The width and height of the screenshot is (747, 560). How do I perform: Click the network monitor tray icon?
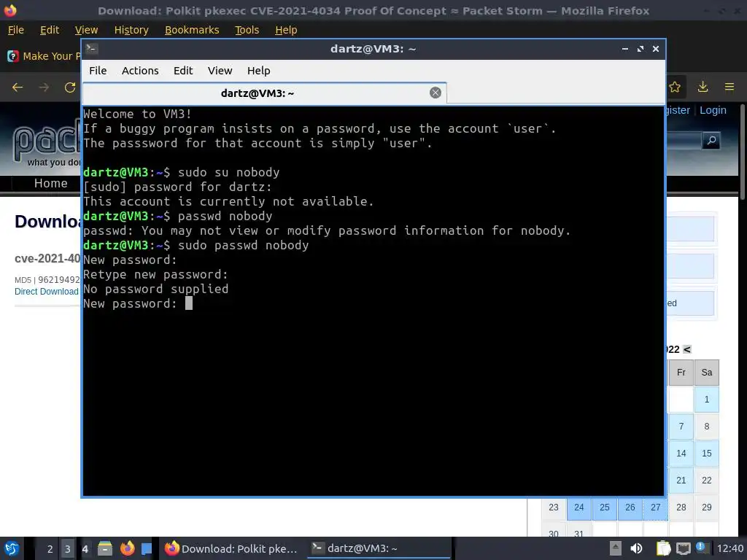(683, 548)
